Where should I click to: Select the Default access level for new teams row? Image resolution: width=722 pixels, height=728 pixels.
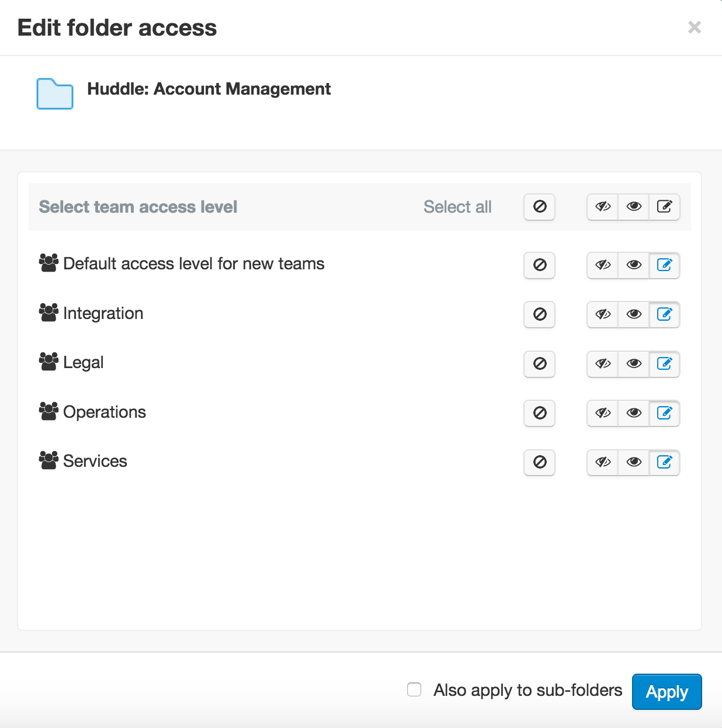360,264
